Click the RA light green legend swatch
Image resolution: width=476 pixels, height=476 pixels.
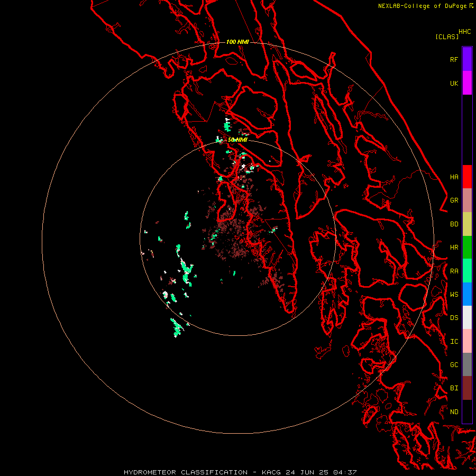pos(467,271)
